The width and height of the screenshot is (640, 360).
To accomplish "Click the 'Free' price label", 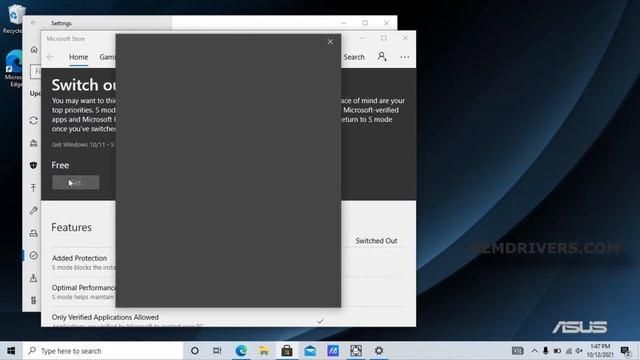I will click(x=60, y=165).
